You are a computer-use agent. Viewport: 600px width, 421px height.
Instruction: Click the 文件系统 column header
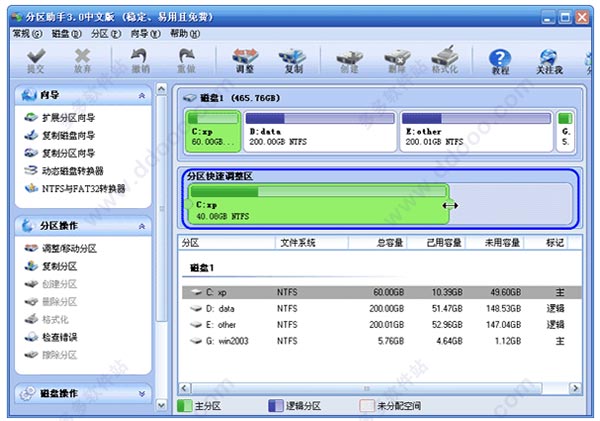pos(311,243)
